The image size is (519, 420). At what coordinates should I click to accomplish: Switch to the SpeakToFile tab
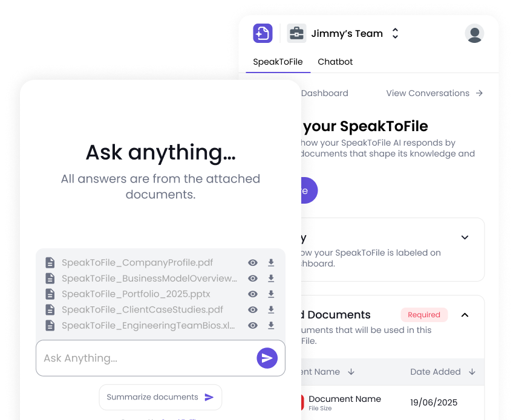278,62
